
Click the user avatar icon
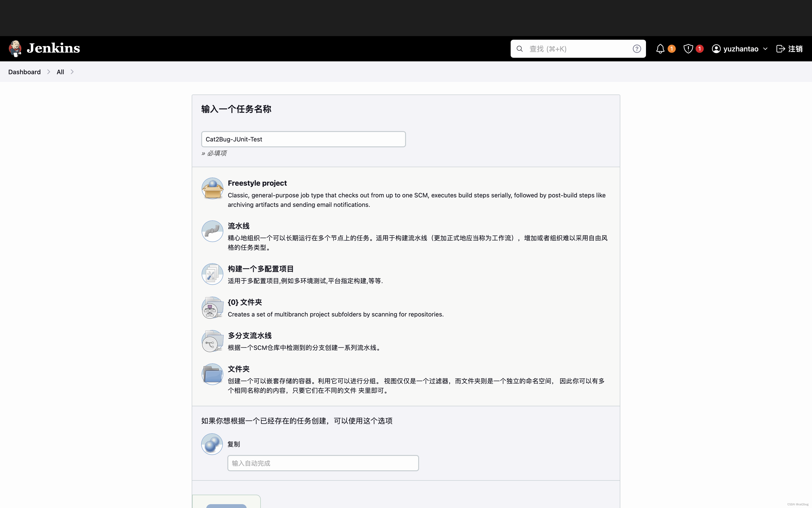716,49
